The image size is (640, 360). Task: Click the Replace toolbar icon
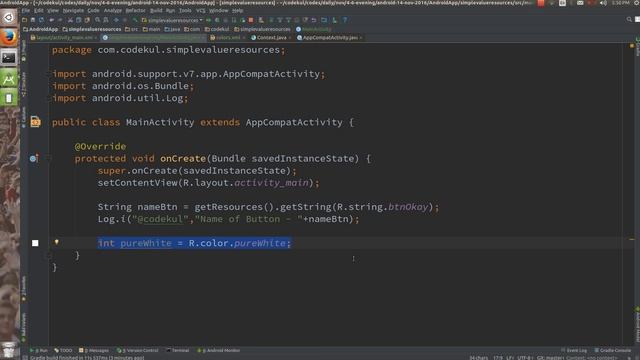106,20
